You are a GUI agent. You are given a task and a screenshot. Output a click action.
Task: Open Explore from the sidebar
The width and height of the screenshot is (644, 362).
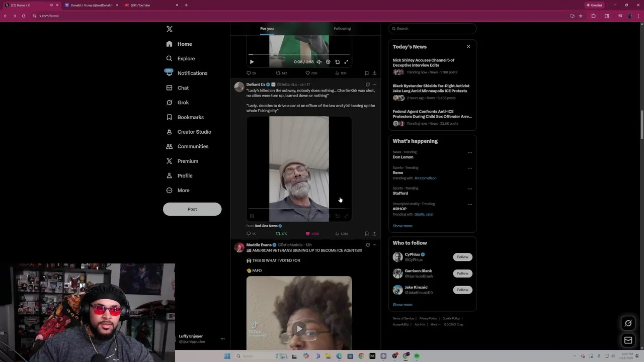point(180,58)
